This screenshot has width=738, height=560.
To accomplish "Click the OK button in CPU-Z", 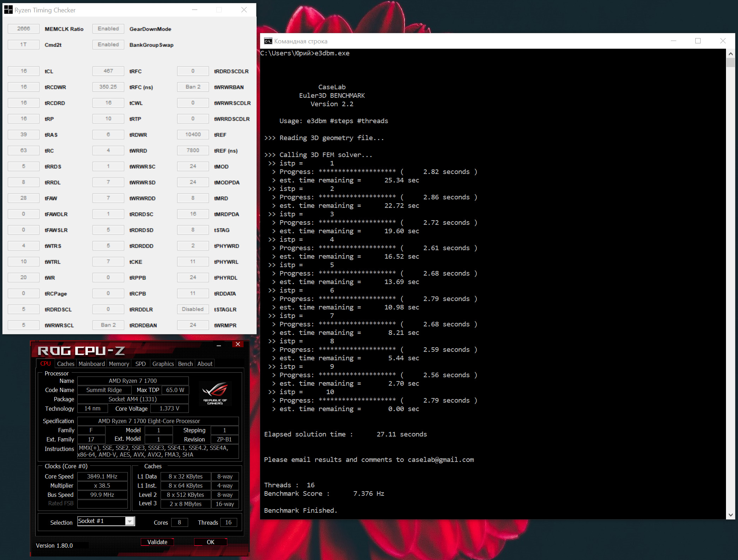I will click(x=210, y=542).
